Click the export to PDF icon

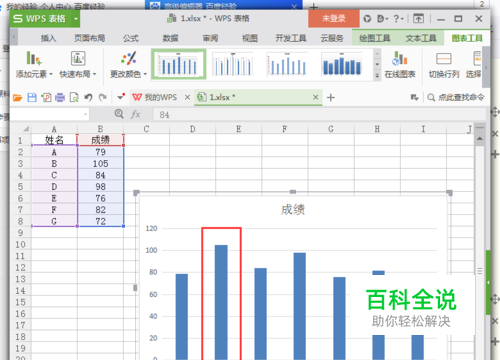point(46,98)
